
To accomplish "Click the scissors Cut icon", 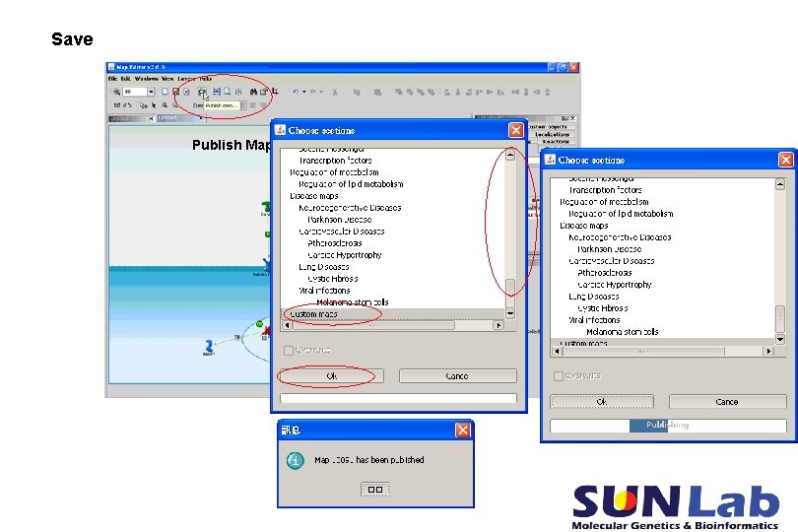I will coord(335,93).
